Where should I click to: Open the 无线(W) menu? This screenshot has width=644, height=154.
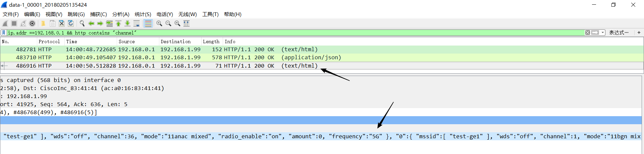[x=187, y=14]
